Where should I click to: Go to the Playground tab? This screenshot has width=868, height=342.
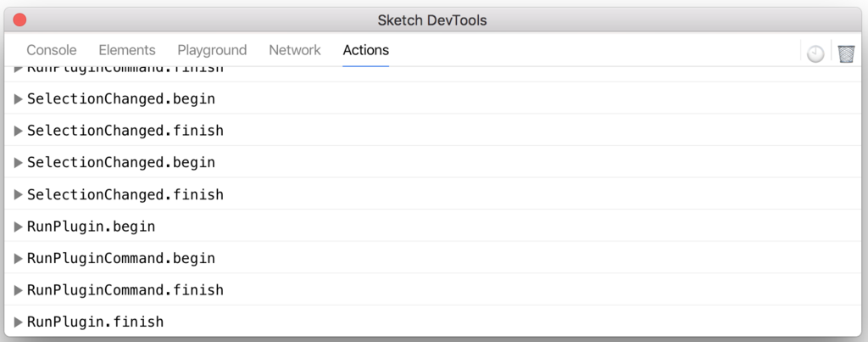coord(212,50)
